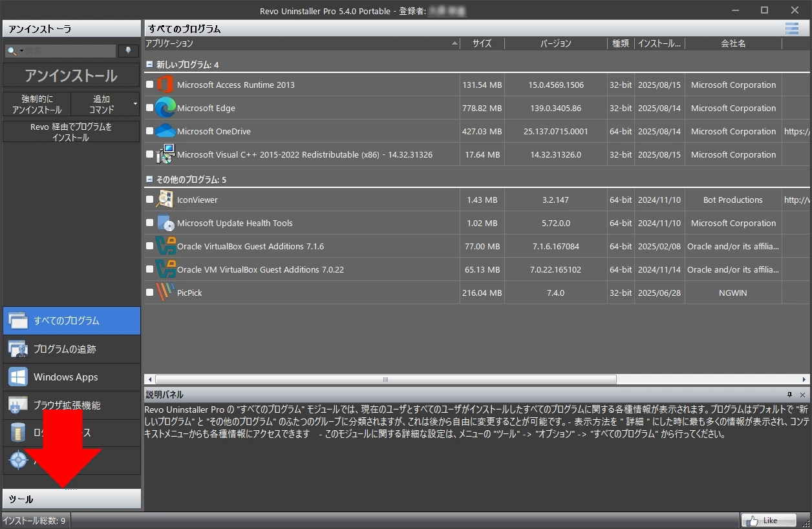Click the PicPick program icon
Screen dimensions: 812x529
pos(166,293)
